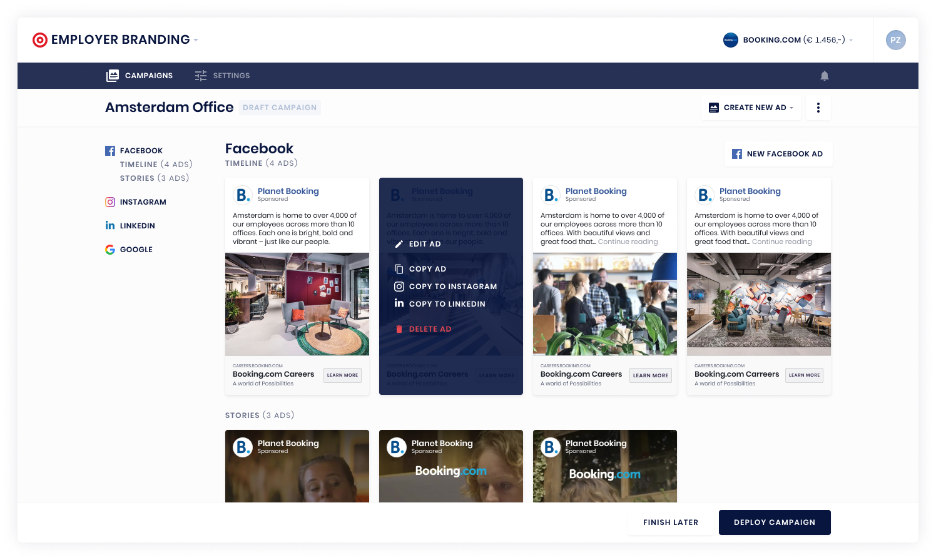Click the Copy Ad duplicate icon
This screenshot has height=560, width=936.
tap(399, 269)
